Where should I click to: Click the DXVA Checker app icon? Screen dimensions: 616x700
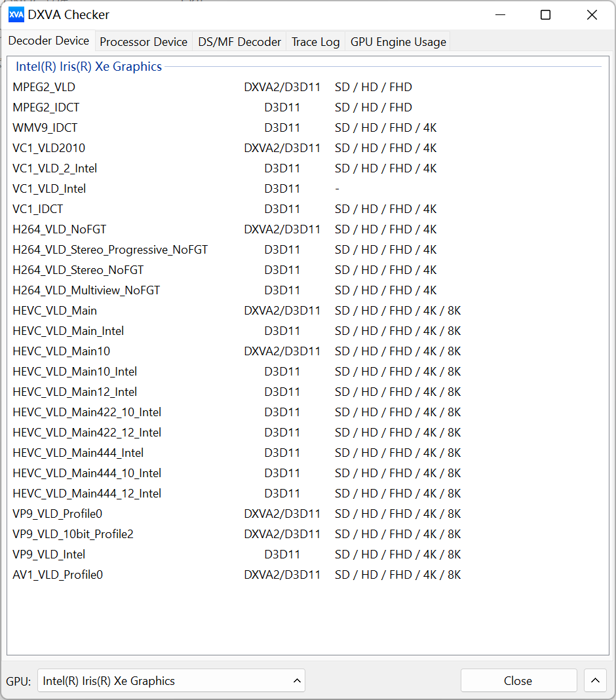16,14
